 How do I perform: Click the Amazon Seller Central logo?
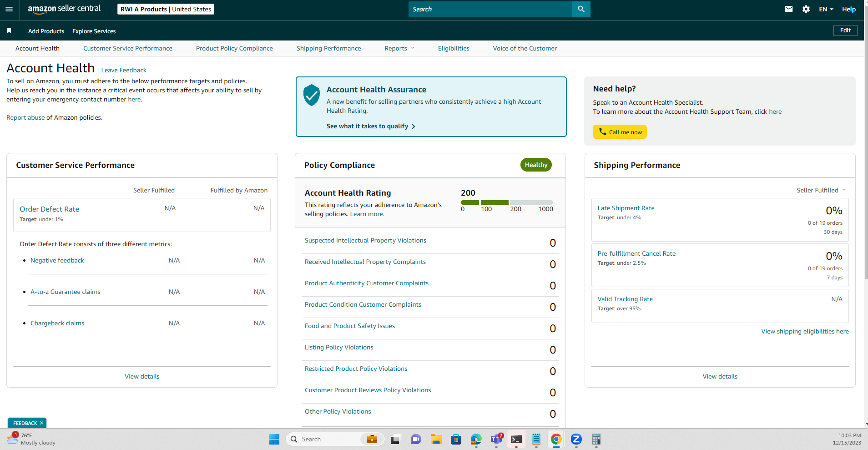click(64, 9)
